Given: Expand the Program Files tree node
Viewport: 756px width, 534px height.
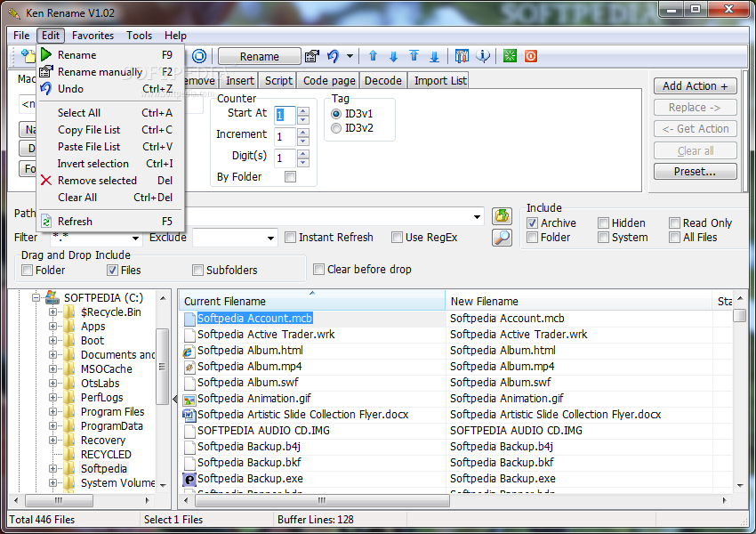Looking at the screenshot, I should pos(52,411).
